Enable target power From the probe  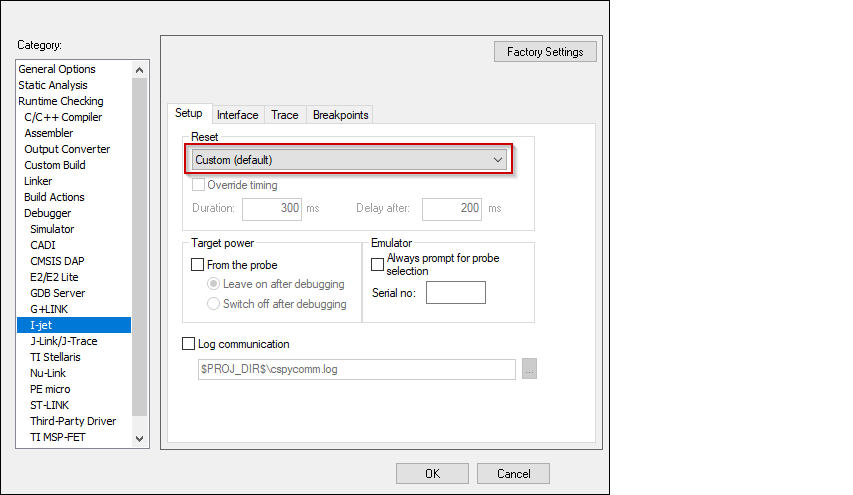pos(197,265)
